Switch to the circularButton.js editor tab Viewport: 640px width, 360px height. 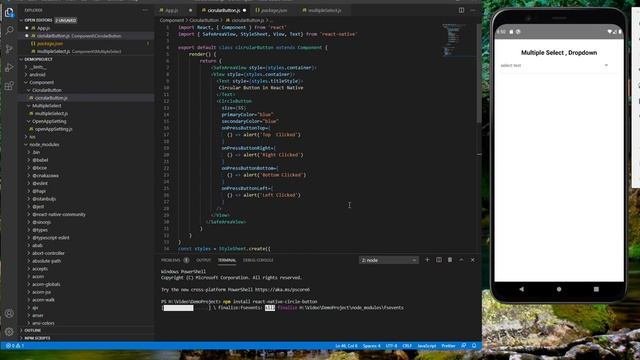click(x=223, y=10)
